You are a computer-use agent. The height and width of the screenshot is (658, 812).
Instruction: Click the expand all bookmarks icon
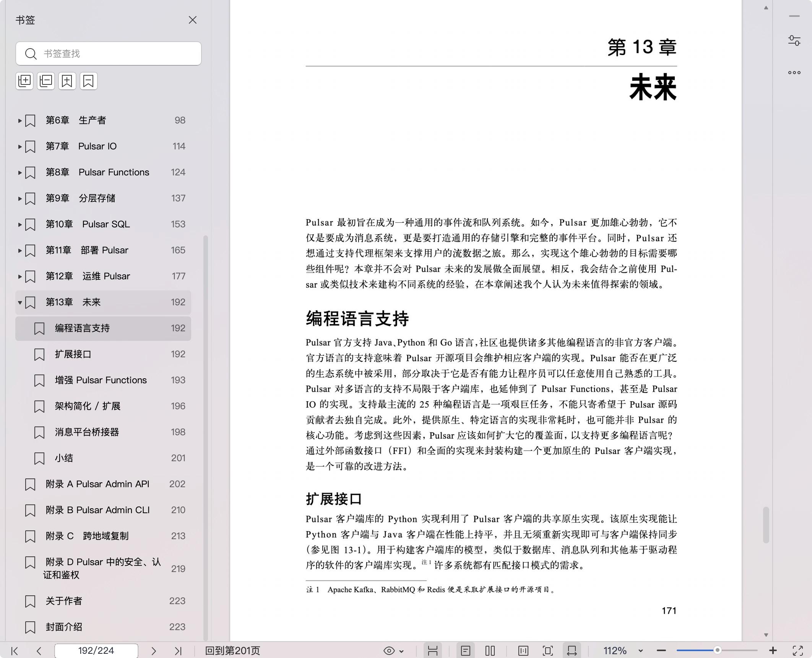click(x=24, y=81)
